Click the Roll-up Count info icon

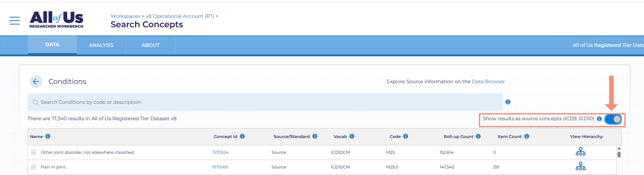[478, 136]
